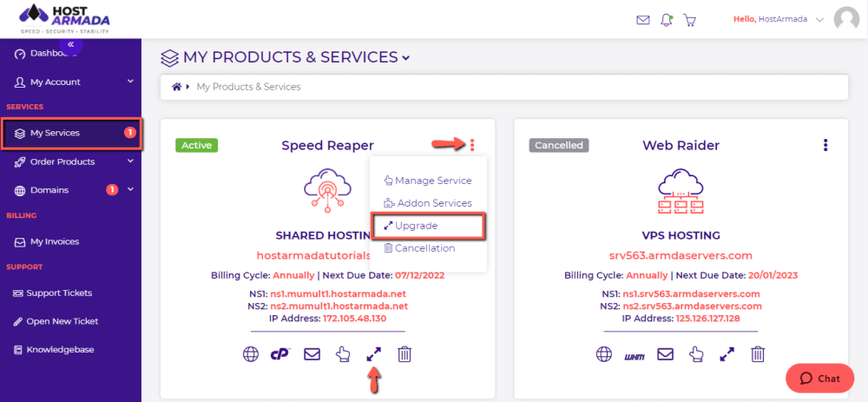Viewport: 868px width, 402px height.
Task: Open the shopping cart icon
Action: [x=690, y=20]
